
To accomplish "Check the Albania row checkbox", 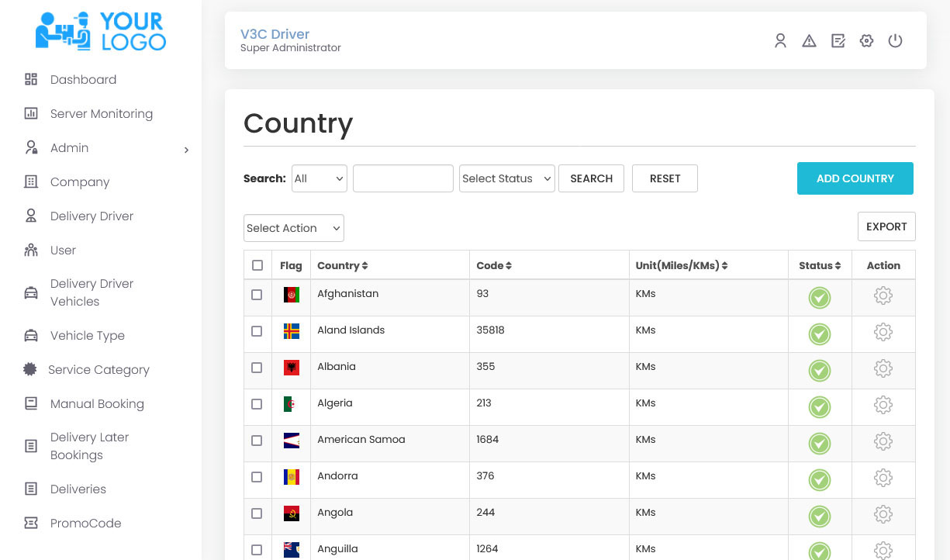I will coord(257,368).
